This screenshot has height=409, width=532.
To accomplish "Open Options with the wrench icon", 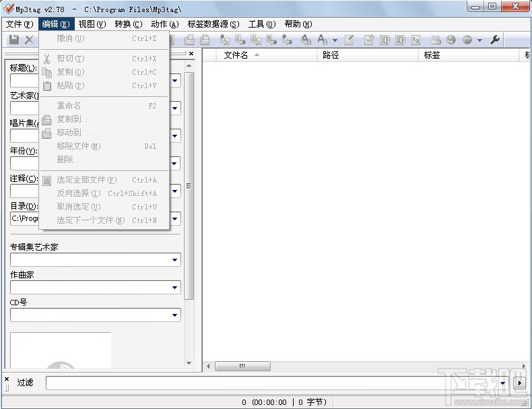I will [495, 40].
